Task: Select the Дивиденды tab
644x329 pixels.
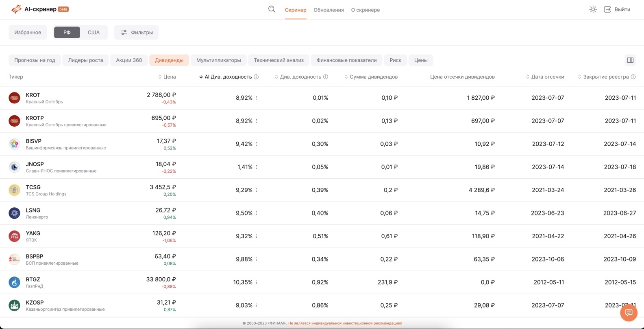Action: 169,60
